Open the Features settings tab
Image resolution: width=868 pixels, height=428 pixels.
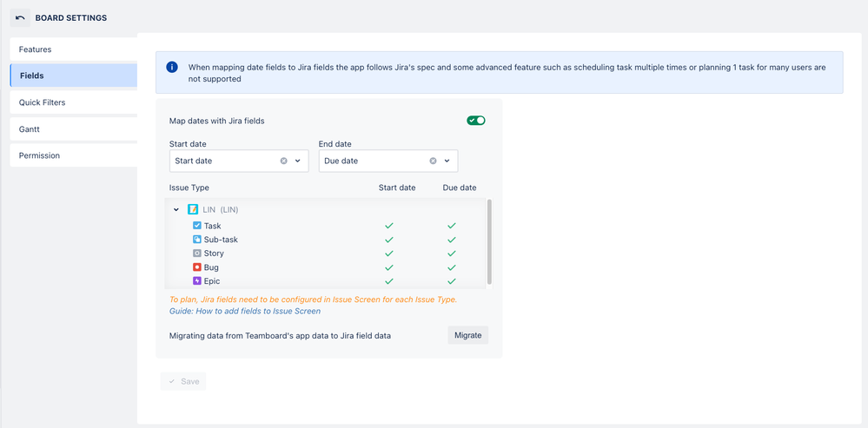point(74,49)
